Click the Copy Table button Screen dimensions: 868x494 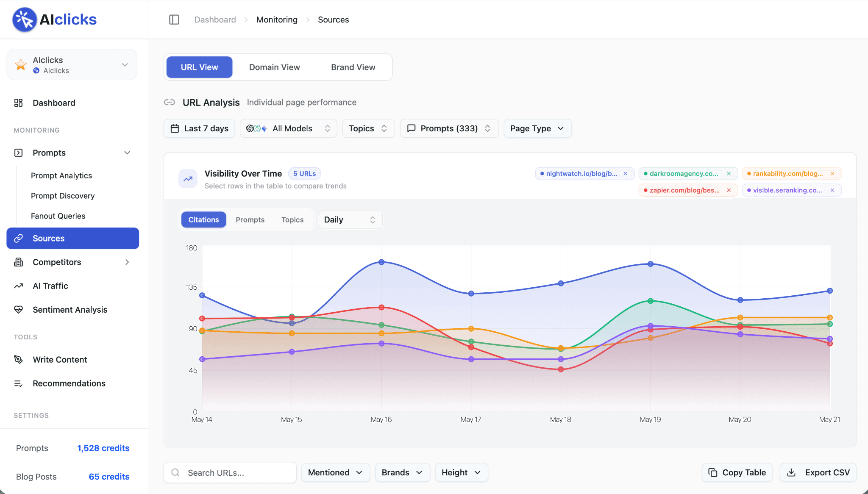[737, 472]
